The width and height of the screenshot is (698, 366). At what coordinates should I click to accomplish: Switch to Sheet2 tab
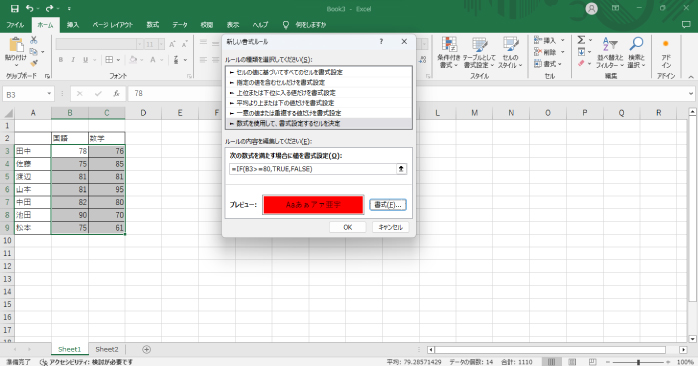[107, 350]
